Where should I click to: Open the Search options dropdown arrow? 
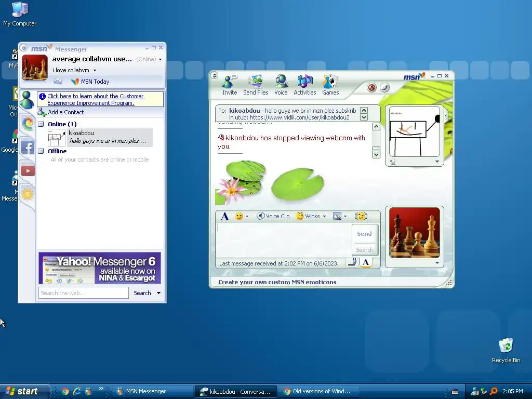pos(158,293)
